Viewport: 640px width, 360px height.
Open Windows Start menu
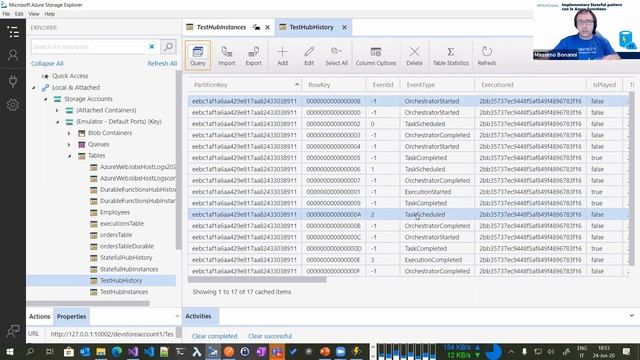(10, 351)
